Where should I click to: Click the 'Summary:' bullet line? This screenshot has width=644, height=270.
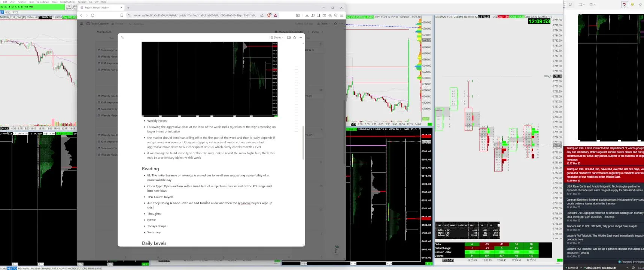coord(154,232)
